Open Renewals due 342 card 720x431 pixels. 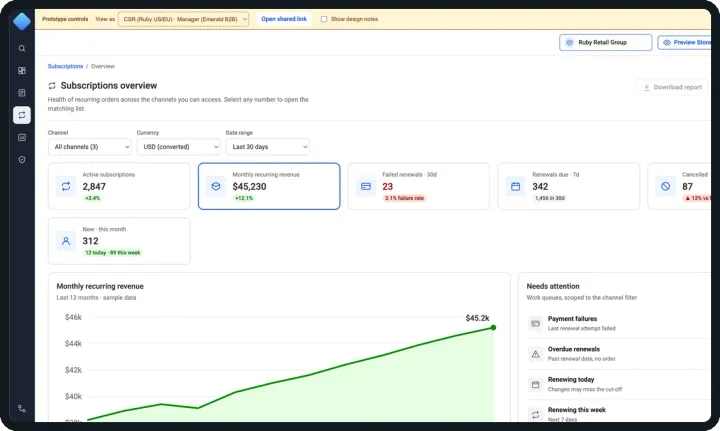(x=568, y=186)
